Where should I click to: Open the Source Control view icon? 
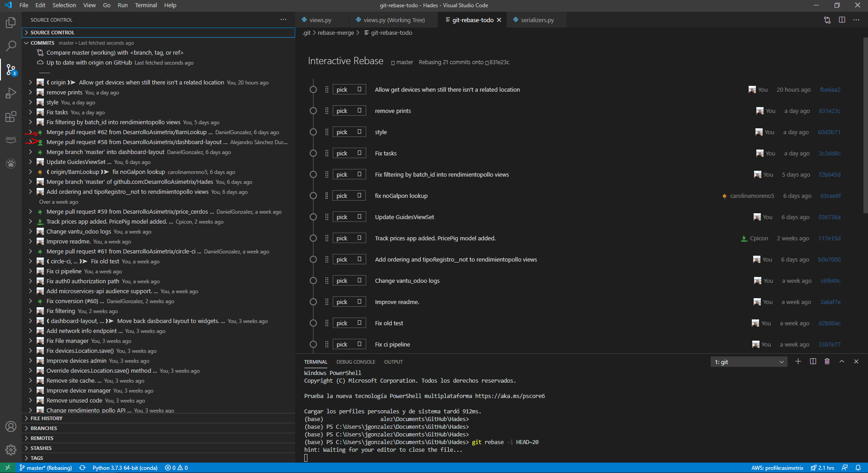[11, 70]
